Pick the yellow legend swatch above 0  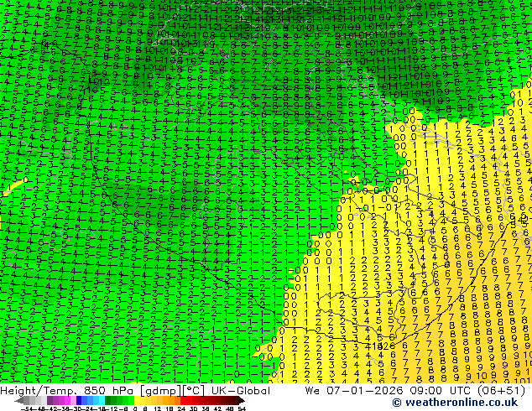coord(137,400)
